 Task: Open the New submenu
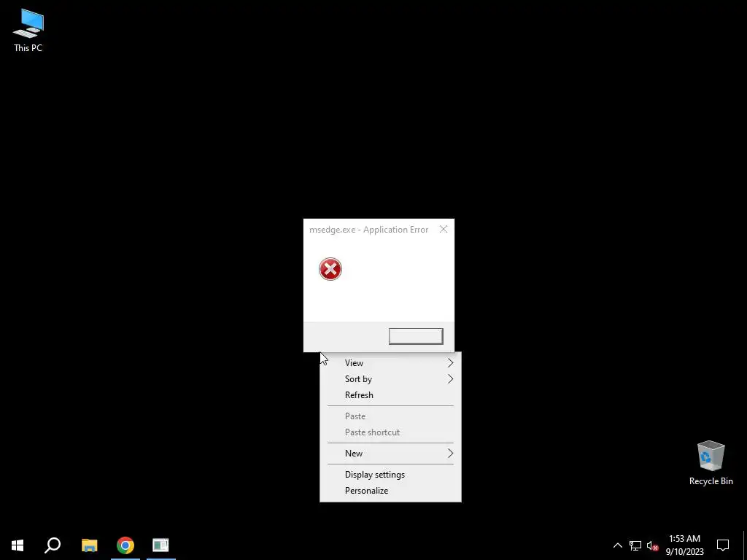(x=391, y=454)
